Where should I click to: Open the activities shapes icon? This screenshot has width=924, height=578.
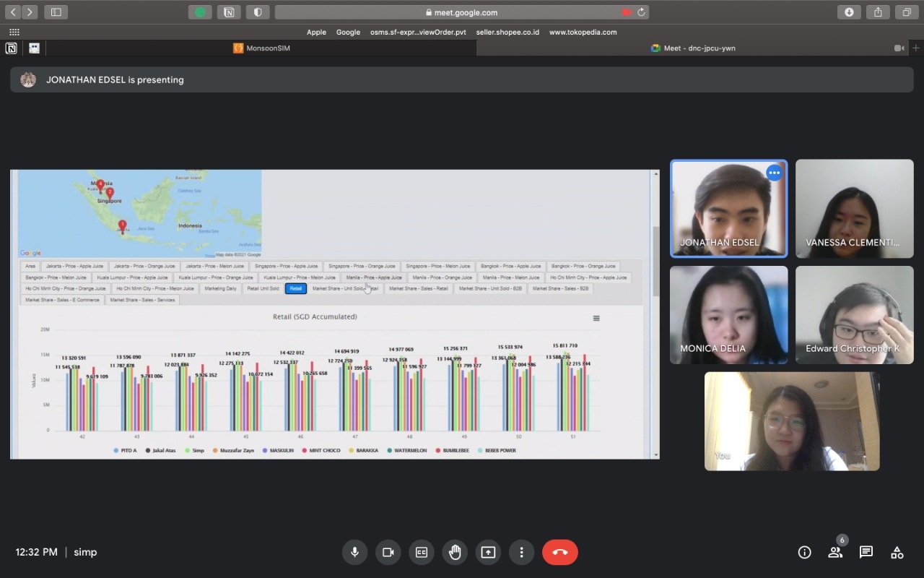click(x=897, y=552)
